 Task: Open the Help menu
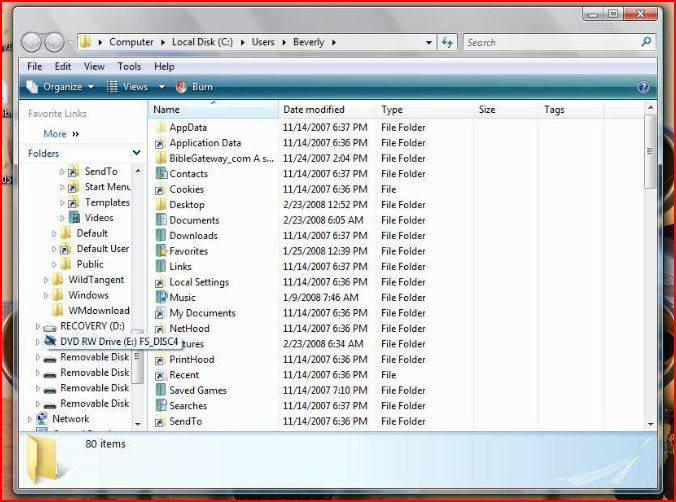pyautogui.click(x=164, y=66)
